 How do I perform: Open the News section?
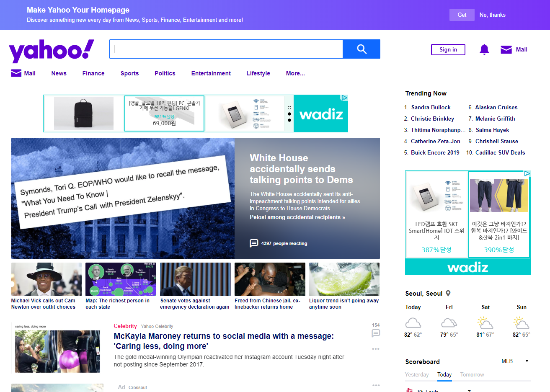tap(59, 73)
